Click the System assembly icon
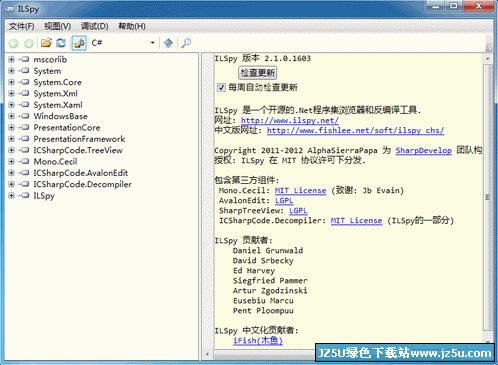Image resolution: width=498 pixels, height=365 pixels. [x=25, y=71]
